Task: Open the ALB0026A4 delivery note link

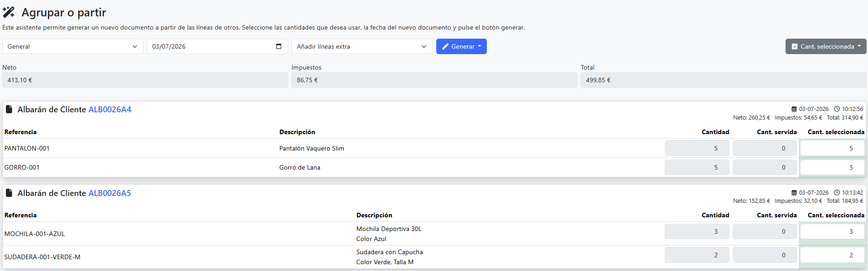Action: pos(110,110)
